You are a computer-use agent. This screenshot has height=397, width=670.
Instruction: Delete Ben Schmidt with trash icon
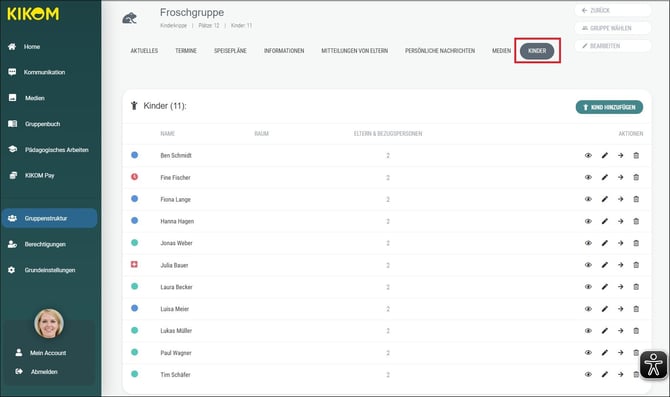pos(636,156)
